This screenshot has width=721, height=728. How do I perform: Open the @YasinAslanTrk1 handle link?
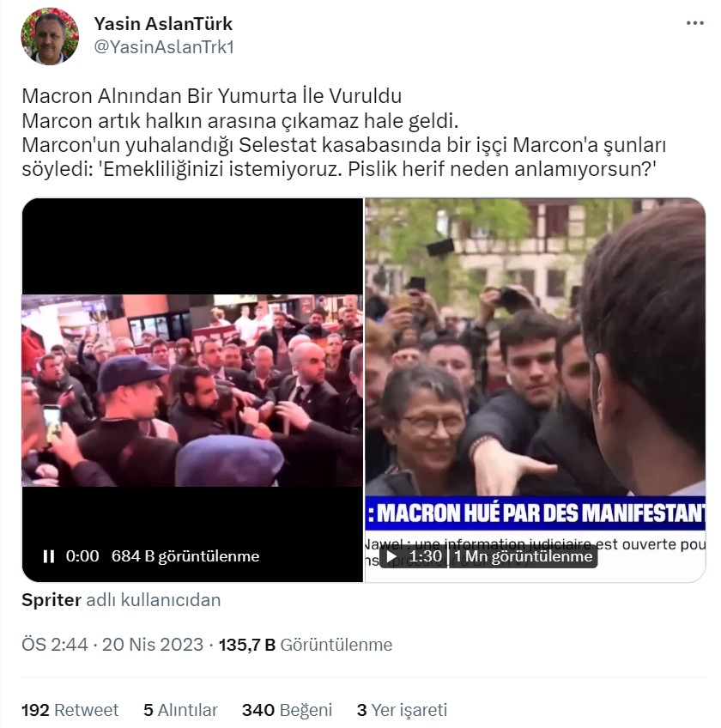pos(164,47)
